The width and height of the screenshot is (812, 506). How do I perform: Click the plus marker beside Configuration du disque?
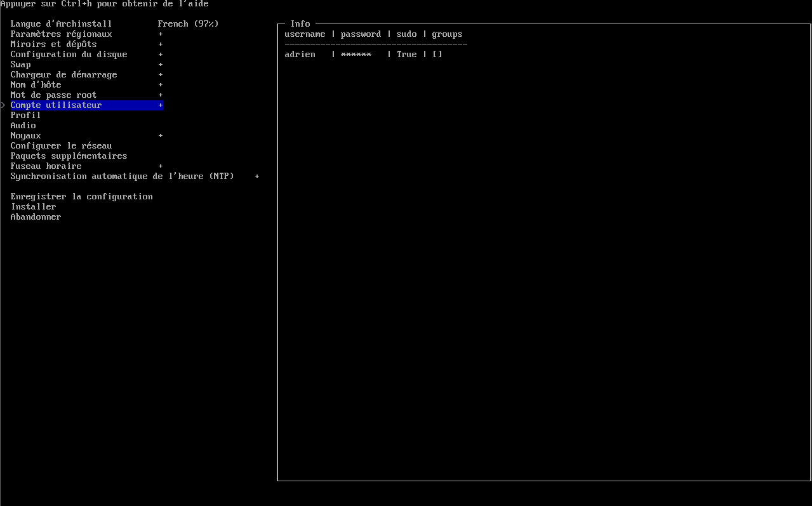161,54
